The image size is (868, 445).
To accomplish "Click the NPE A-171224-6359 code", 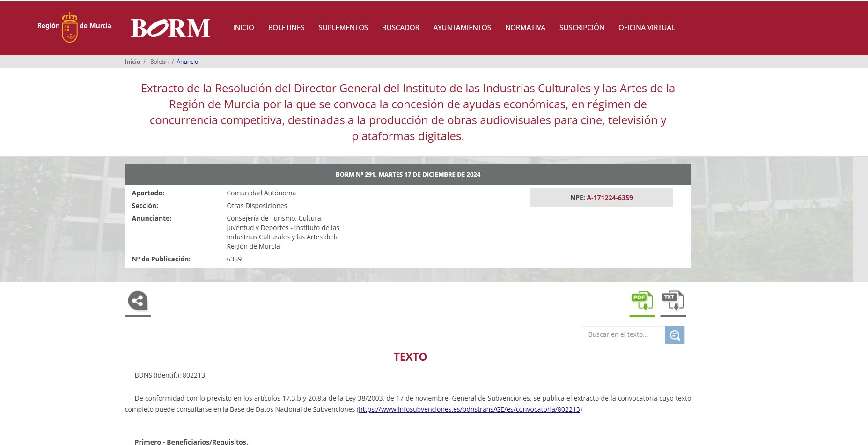I will [x=610, y=198].
